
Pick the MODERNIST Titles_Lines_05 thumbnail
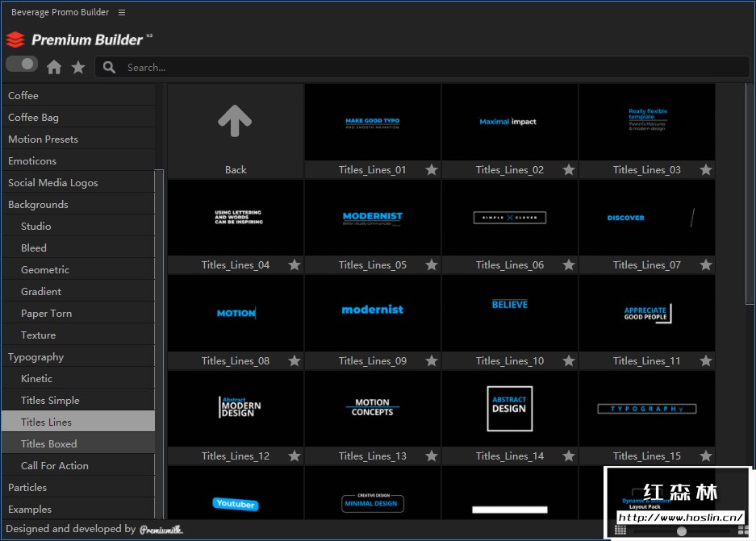(373, 217)
